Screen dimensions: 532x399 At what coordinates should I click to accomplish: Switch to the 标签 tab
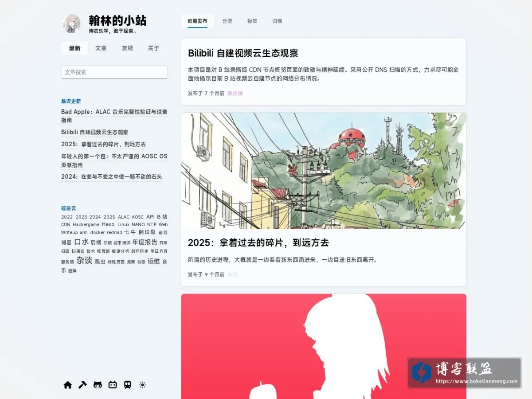[x=252, y=21]
